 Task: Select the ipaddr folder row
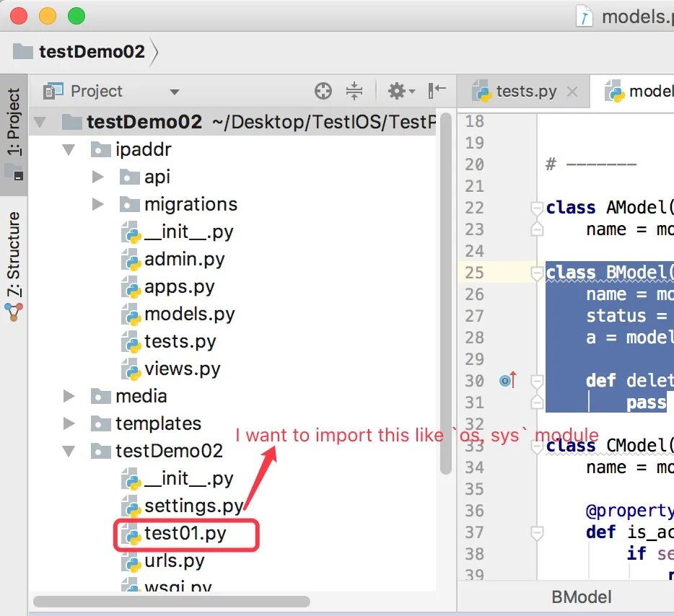click(x=232, y=149)
